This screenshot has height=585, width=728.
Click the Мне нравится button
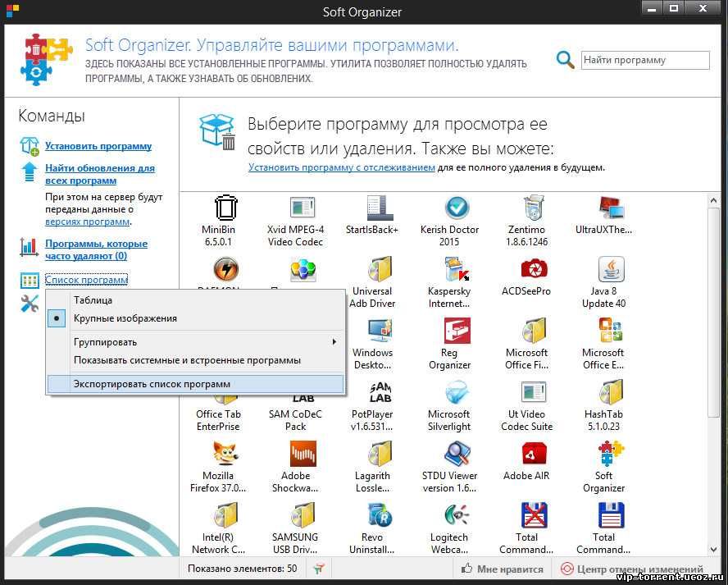[x=502, y=569]
